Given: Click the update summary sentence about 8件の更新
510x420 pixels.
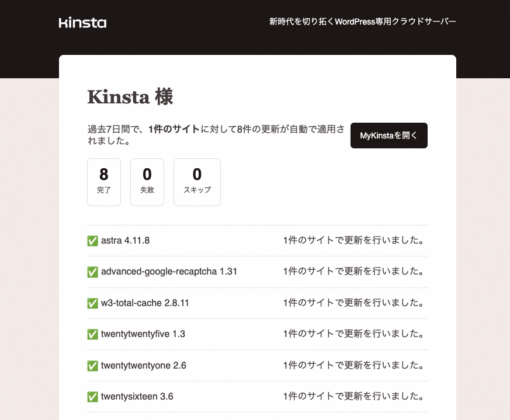Looking at the screenshot, I should (x=216, y=135).
